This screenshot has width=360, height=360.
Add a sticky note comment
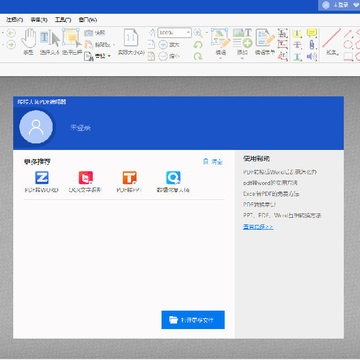pos(311,33)
